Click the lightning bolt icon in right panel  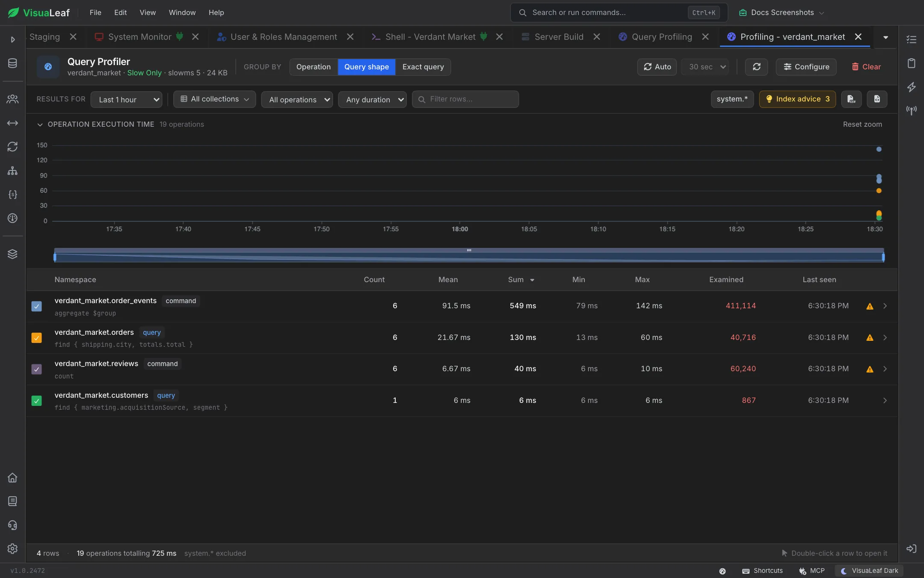point(911,87)
